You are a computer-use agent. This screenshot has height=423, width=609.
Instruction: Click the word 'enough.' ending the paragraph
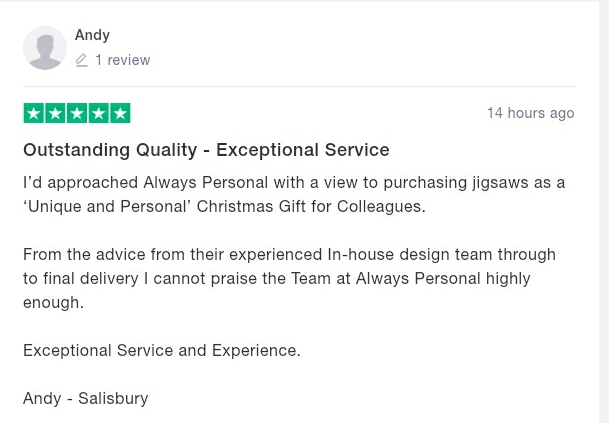54,302
